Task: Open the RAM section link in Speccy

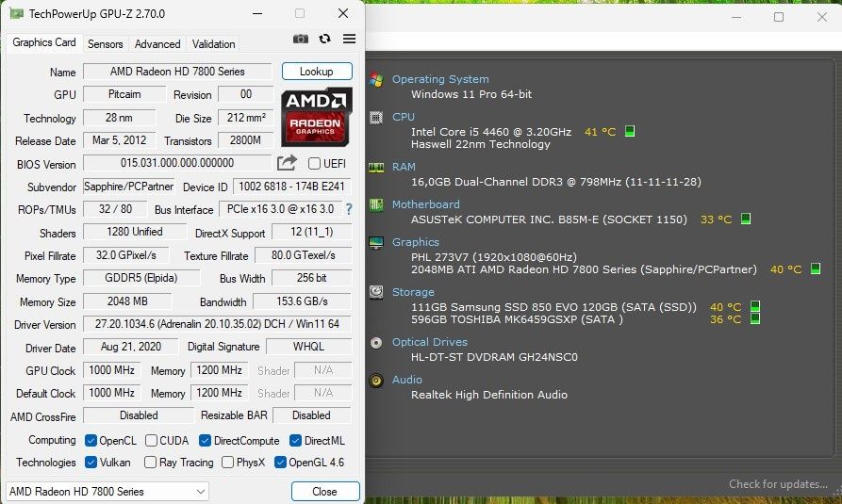Action: [404, 167]
